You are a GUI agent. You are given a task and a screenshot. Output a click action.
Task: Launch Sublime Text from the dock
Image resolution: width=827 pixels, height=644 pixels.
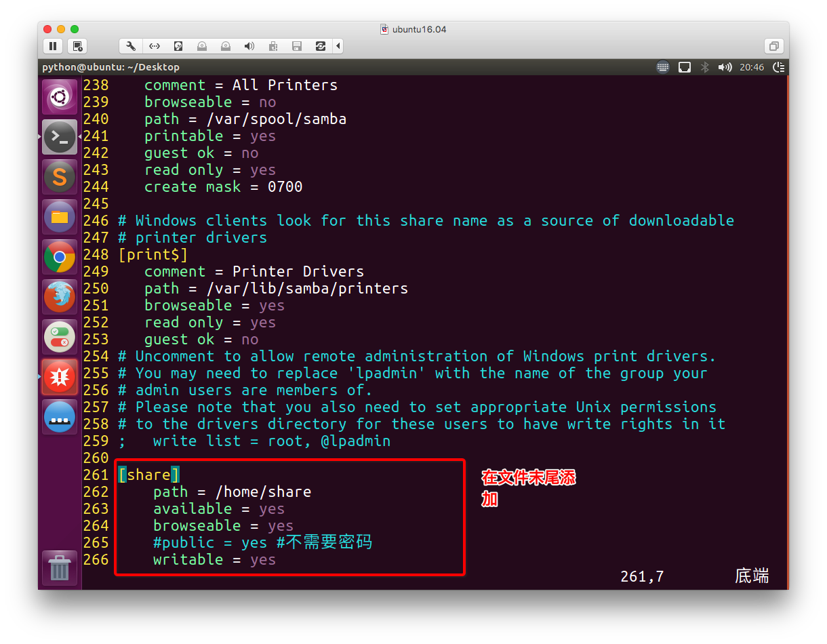(x=60, y=177)
